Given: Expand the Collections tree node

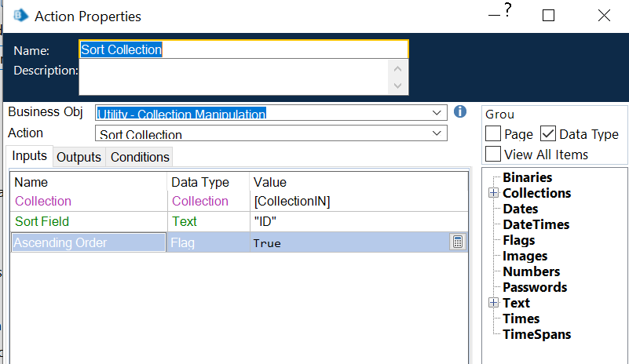Looking at the screenshot, I should 493,193.
